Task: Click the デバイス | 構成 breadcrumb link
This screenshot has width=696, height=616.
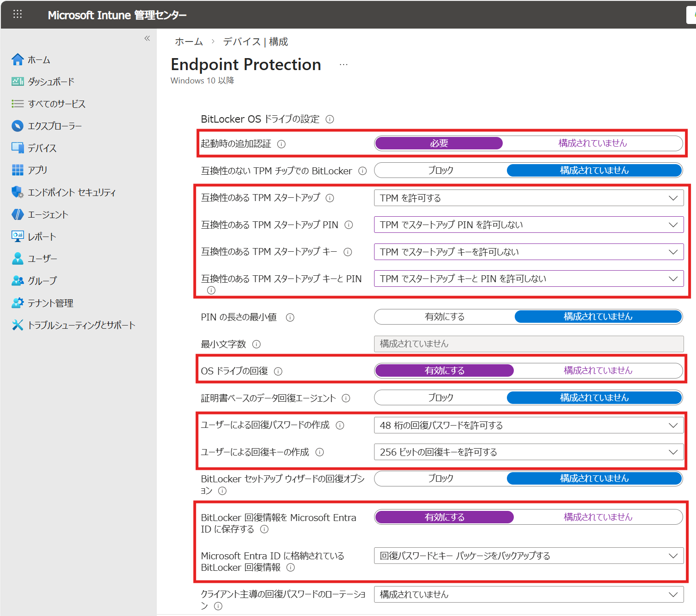Action: pyautogui.click(x=256, y=42)
